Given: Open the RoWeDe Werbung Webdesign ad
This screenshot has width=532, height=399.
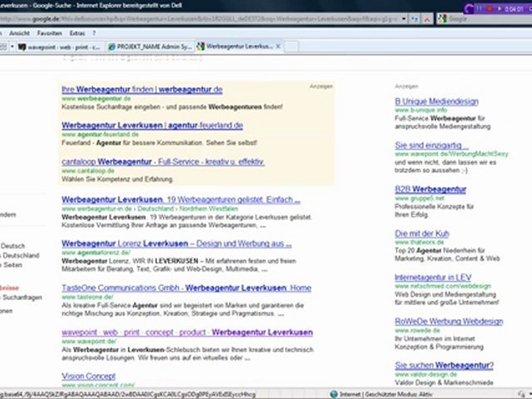Looking at the screenshot, I should [x=449, y=322].
